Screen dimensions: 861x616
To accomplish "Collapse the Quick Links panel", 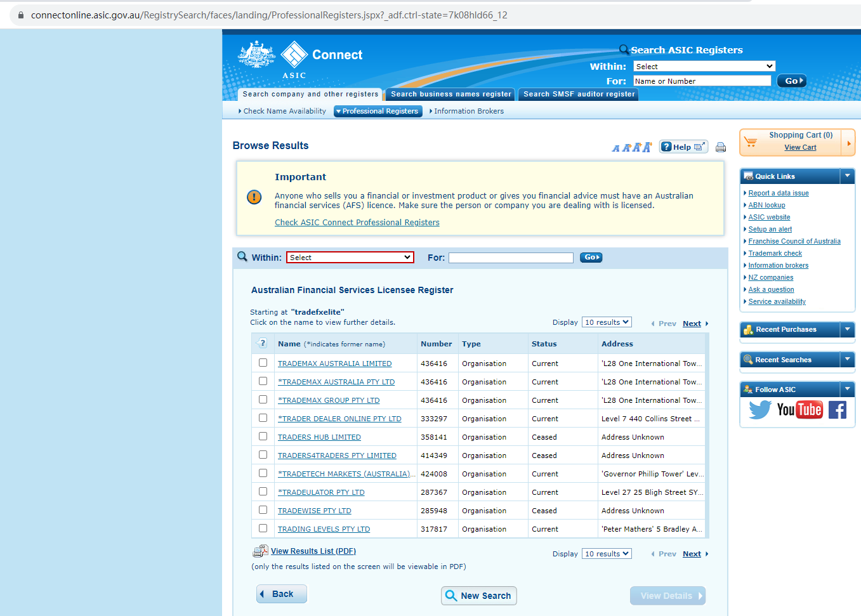I will click(x=847, y=176).
